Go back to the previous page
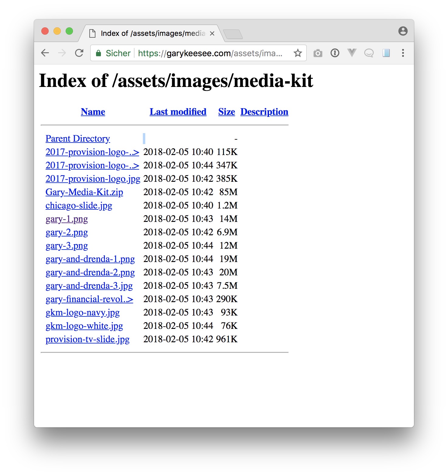Screen dimensions: 448x476 [45, 53]
